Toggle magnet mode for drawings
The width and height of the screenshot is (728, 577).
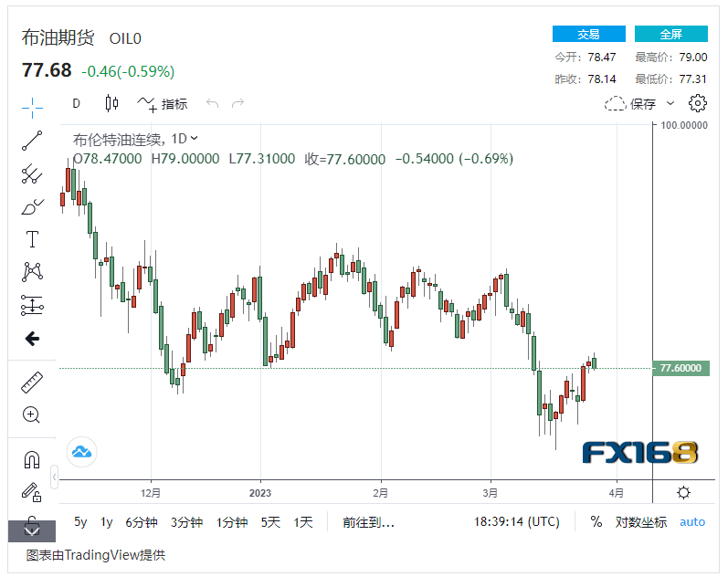(32, 459)
